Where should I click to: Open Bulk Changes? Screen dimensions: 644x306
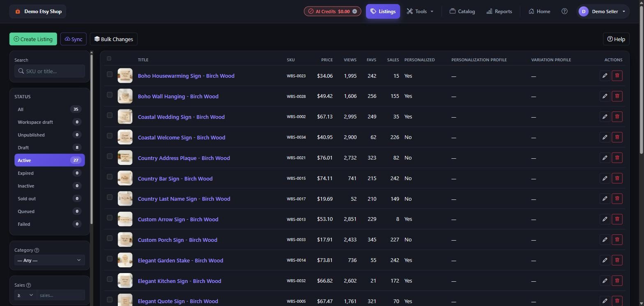tap(114, 39)
